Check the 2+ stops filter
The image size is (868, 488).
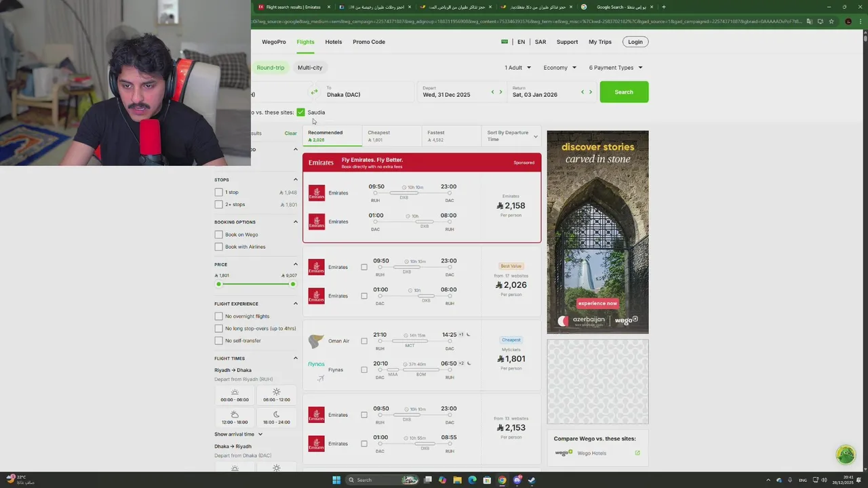[218, 204]
